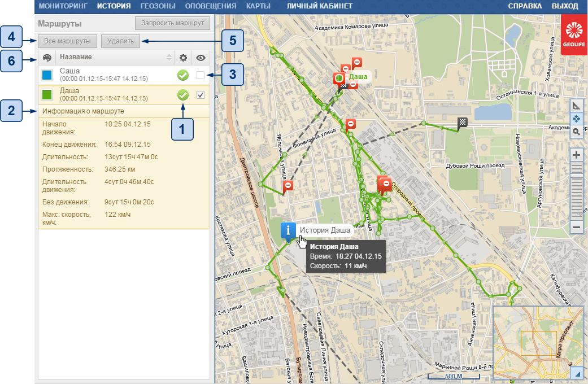Screen dimensions: 588x384
Task: Hide Даша's route with its checkbox
Action: pos(201,95)
